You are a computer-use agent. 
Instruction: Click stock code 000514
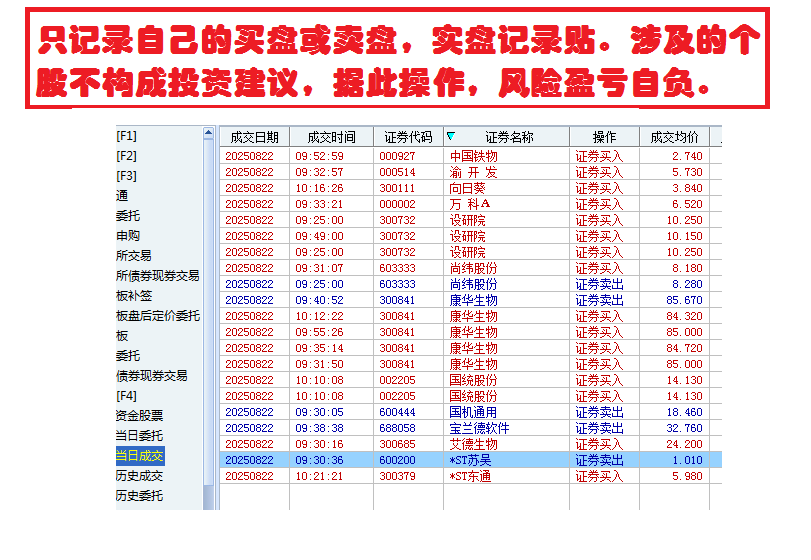(x=397, y=172)
